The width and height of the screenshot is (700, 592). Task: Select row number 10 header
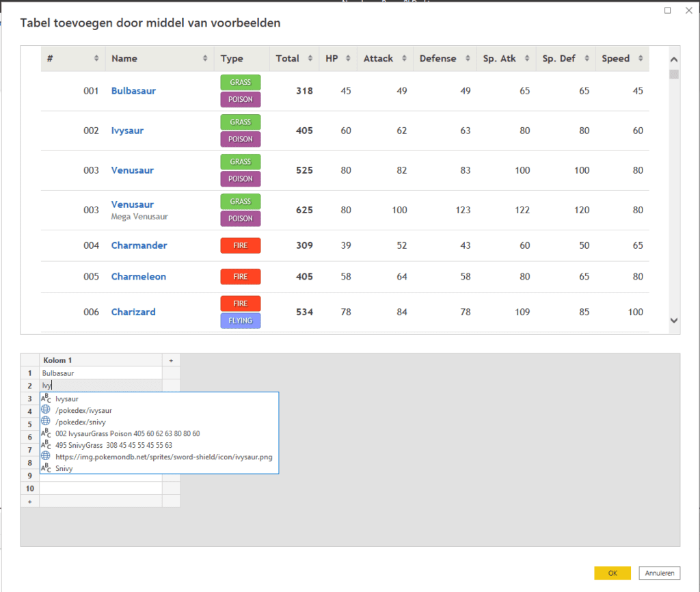30,488
